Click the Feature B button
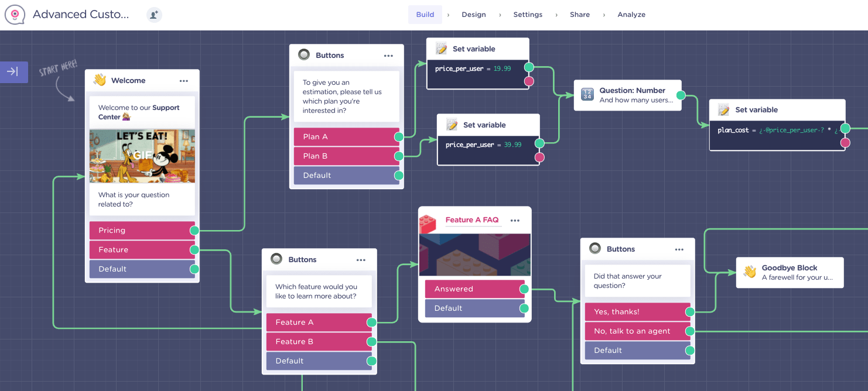Viewport: 868px width, 391px height. coord(319,342)
